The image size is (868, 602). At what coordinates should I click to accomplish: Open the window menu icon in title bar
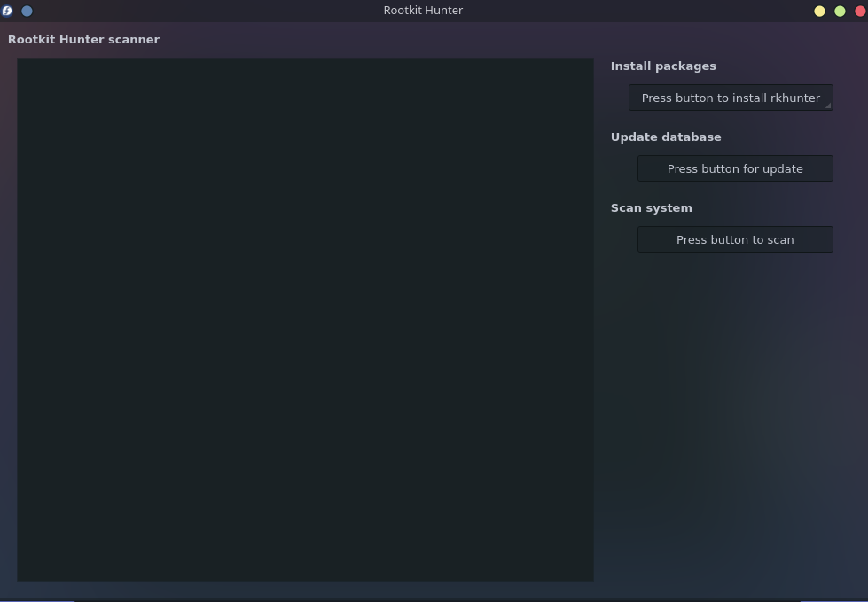tap(6, 11)
